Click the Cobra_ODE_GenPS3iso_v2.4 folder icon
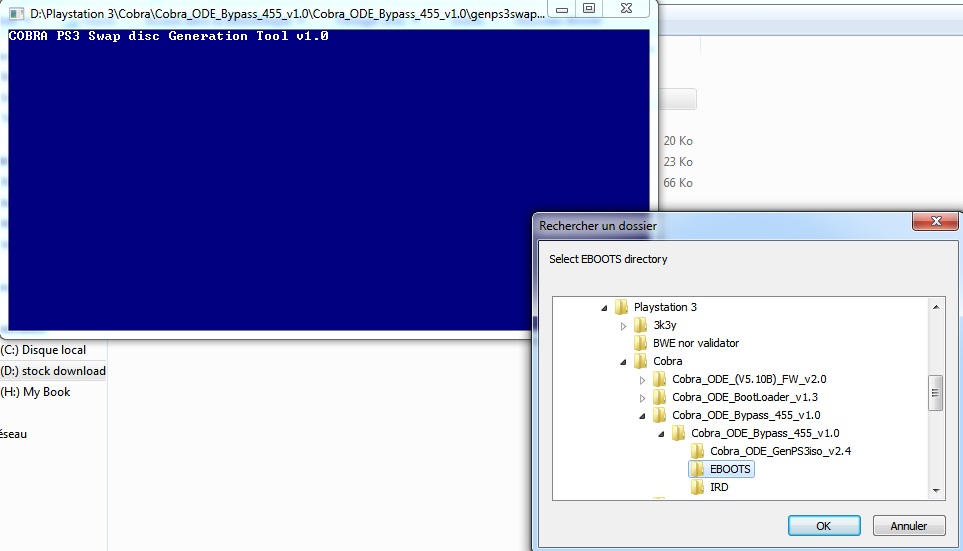Viewport: 963px width, 551px height. pos(698,451)
